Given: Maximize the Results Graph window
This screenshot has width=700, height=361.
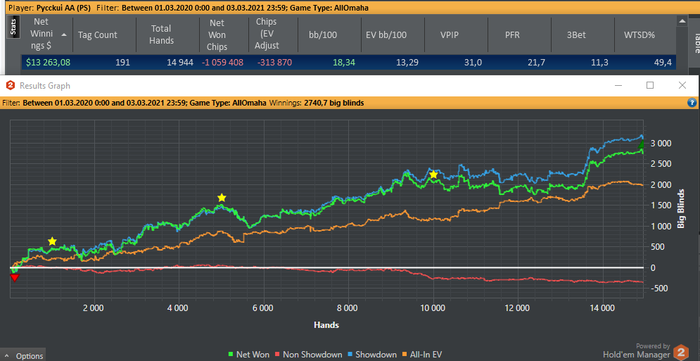Looking at the screenshot, I should (x=650, y=85).
